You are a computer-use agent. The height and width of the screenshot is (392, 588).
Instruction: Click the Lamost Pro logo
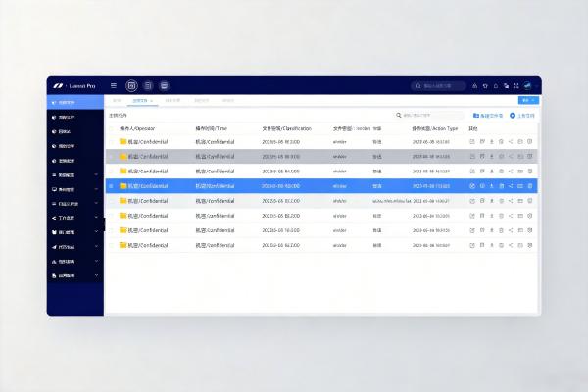74,86
